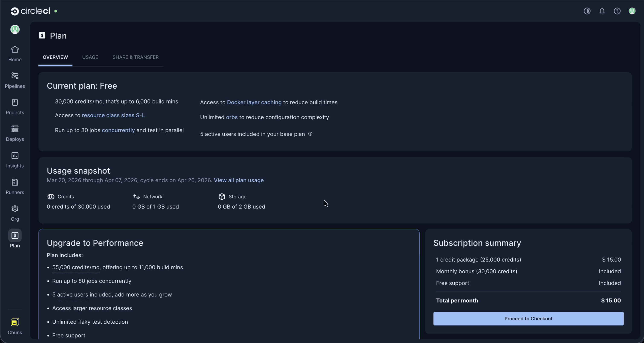
Task: Click Proceed to Checkout button
Action: click(528, 318)
